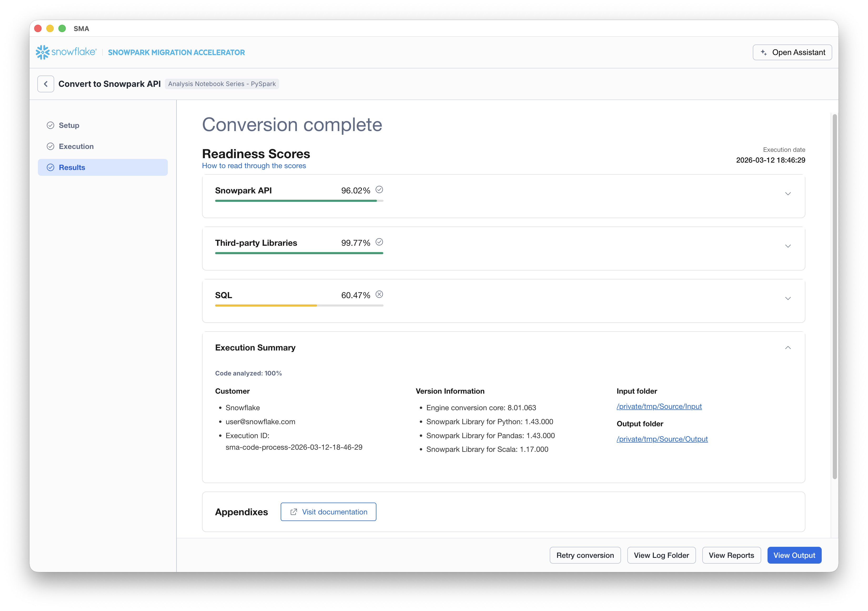868x611 pixels.
Task: Click the Snowflake logo in the header
Action: pos(43,52)
